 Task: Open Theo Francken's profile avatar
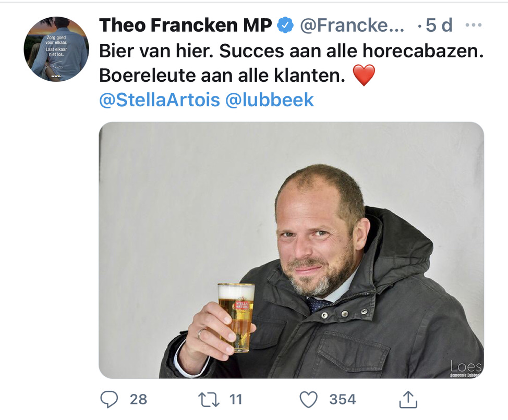pyautogui.click(x=56, y=48)
